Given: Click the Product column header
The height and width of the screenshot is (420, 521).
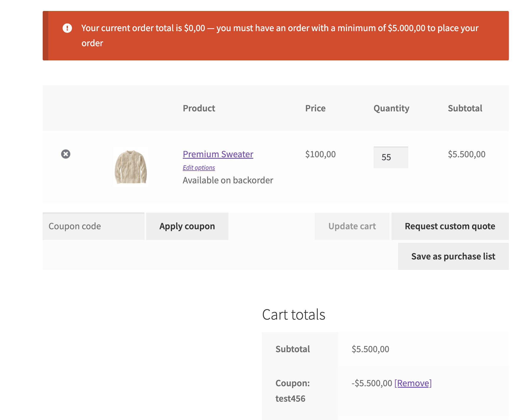Looking at the screenshot, I should click(x=199, y=108).
